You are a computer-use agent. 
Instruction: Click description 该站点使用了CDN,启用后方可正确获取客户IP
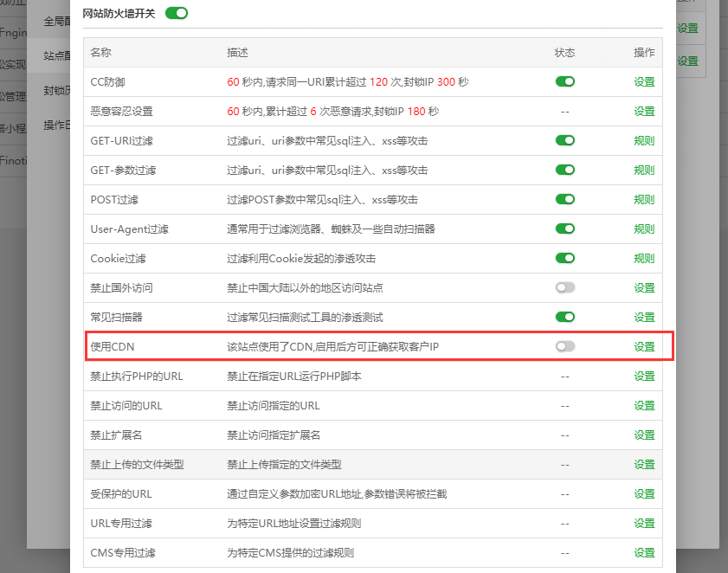pos(333,347)
